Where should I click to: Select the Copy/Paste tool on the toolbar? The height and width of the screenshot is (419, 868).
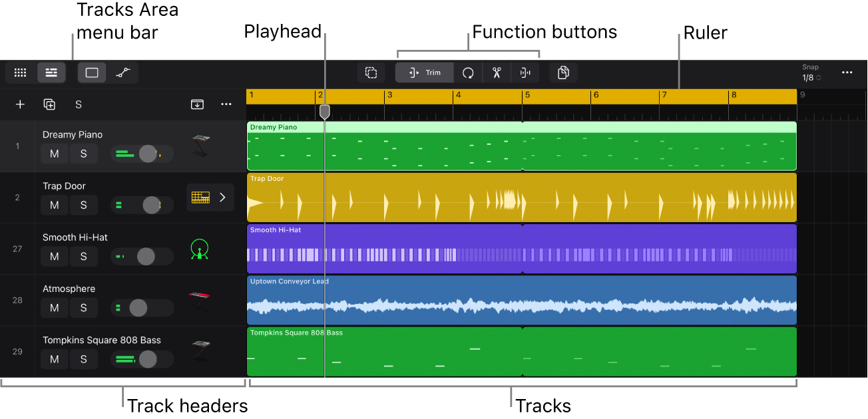563,72
